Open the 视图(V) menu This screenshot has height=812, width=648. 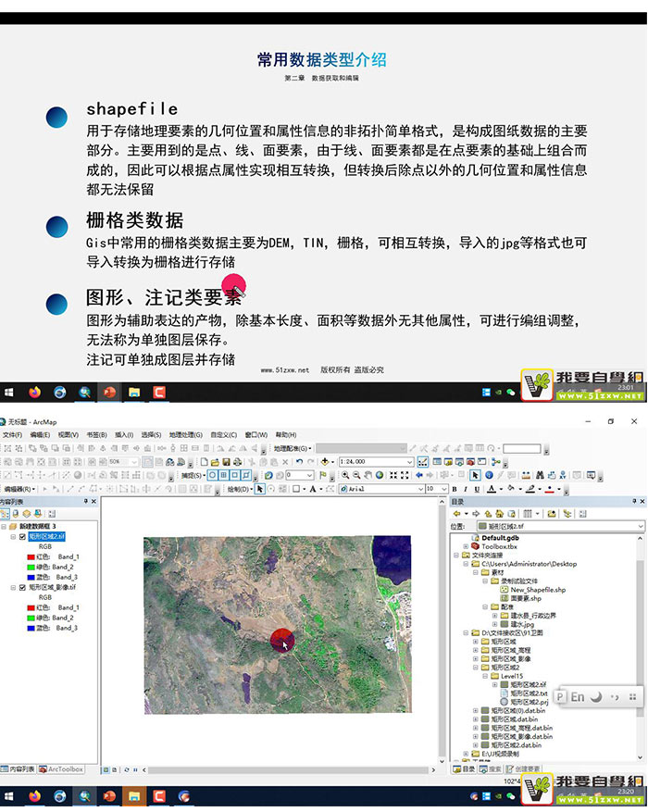point(68,435)
